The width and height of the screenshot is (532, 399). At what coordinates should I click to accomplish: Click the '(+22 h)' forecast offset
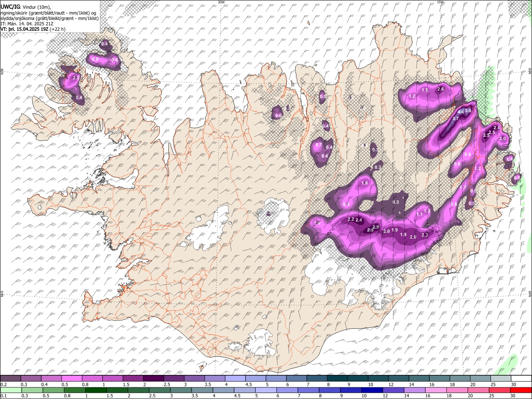pos(57,29)
